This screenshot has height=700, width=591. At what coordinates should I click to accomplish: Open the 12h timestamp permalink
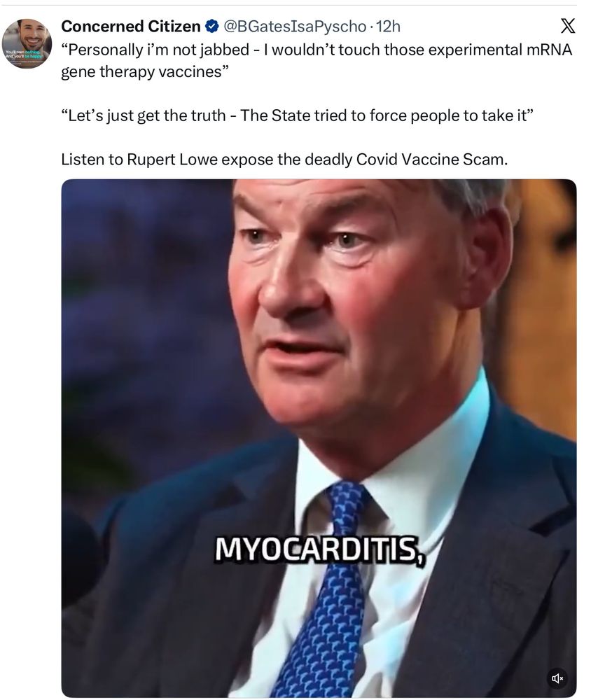388,27
